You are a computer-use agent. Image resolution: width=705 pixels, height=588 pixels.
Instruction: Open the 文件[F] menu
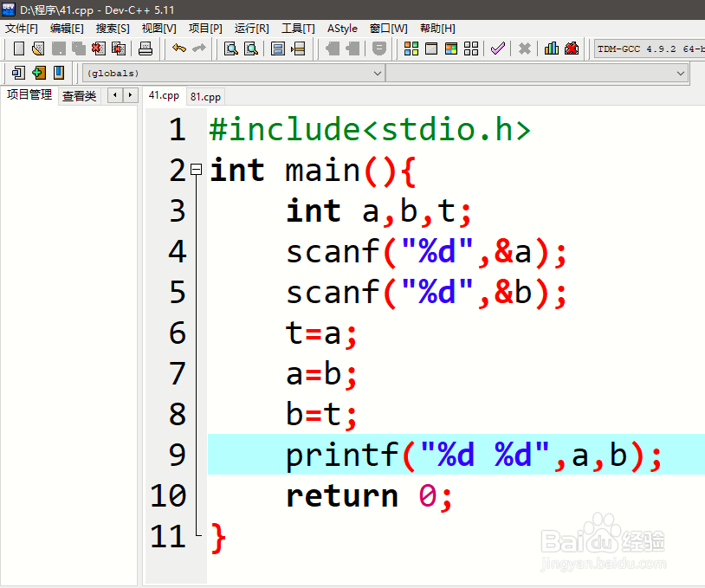tap(21, 29)
